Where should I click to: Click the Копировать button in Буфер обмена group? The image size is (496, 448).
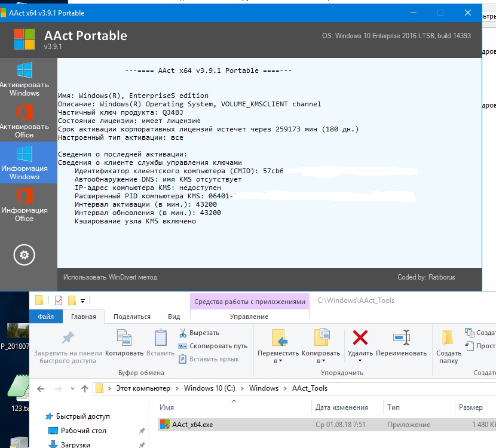(x=124, y=343)
